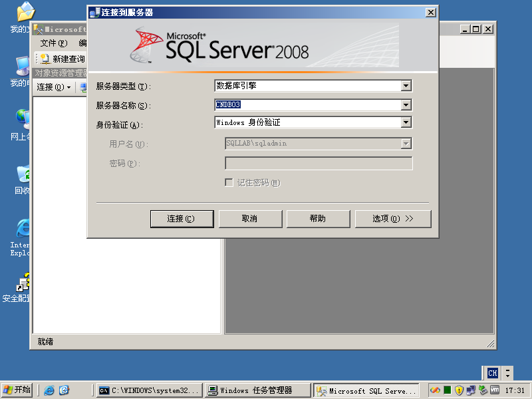Launch Internet Explorer from quick launch
Image resolution: width=532 pixels, height=399 pixels.
(49, 390)
